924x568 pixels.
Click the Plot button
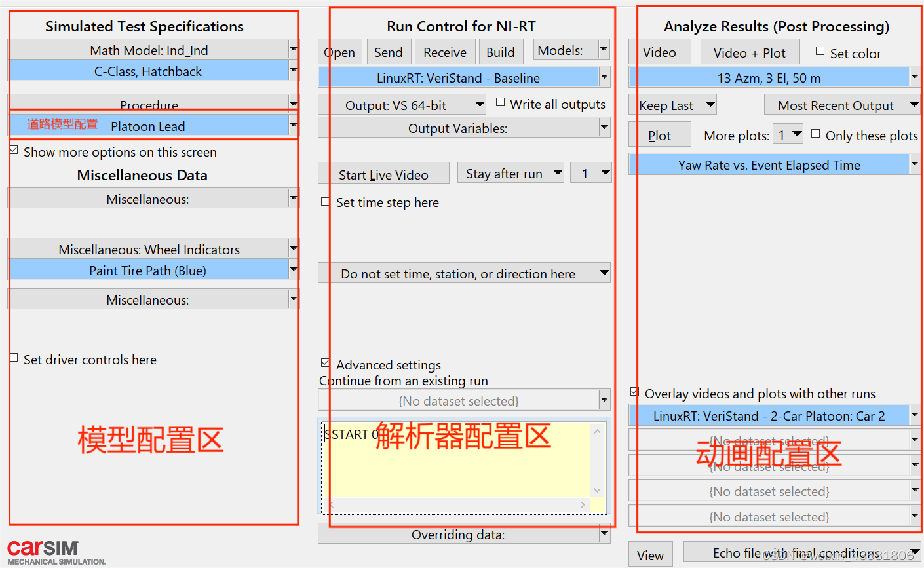point(659,134)
